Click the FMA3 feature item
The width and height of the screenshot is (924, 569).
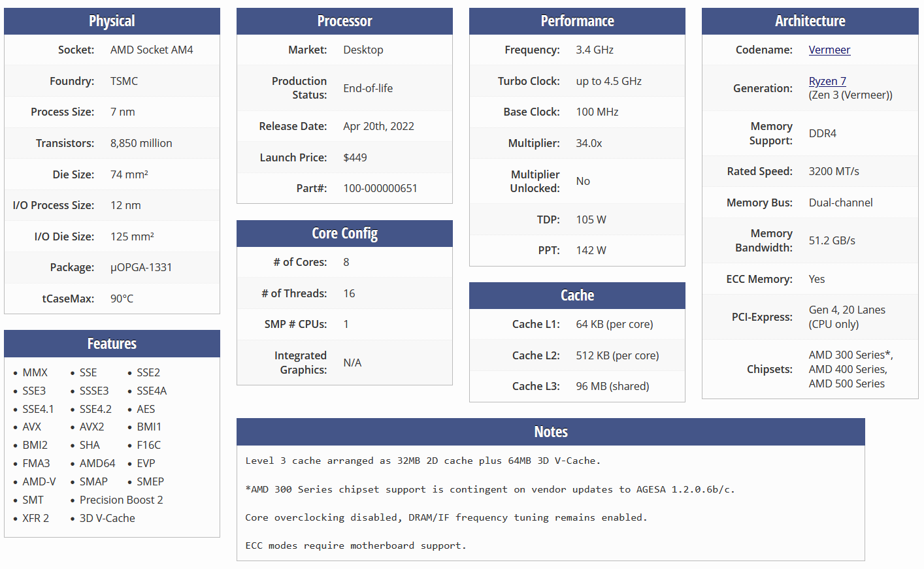click(36, 463)
